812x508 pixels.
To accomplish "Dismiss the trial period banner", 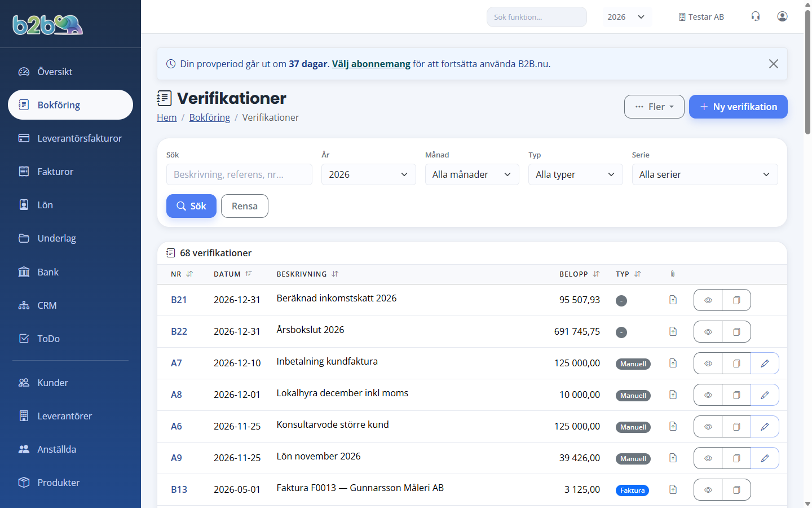I will [774, 64].
